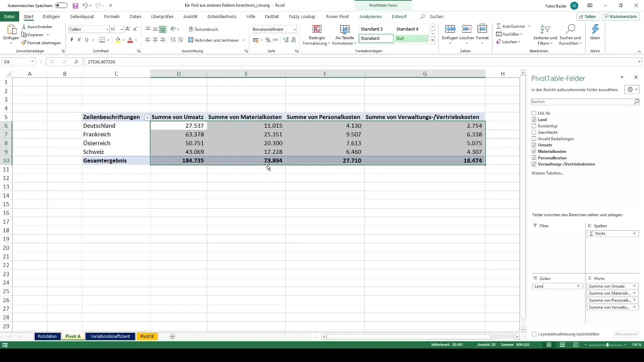Click the Einfügen clipboard paste icon
The width and height of the screenshot is (644, 362).
11,30
